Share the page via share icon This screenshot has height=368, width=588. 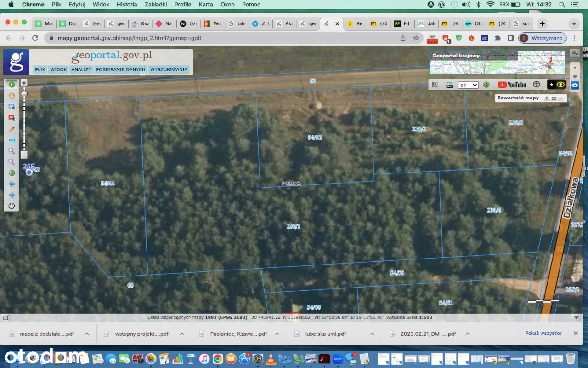coord(403,38)
